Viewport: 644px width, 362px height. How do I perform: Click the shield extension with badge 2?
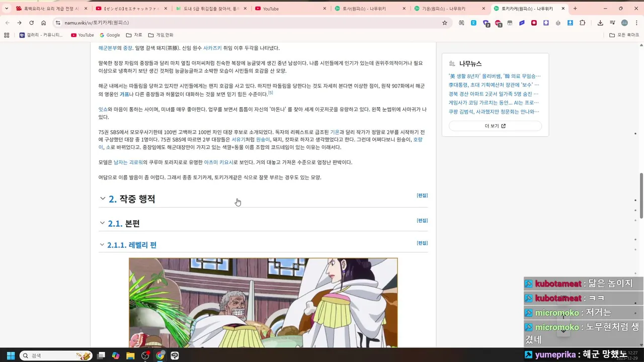(x=486, y=23)
